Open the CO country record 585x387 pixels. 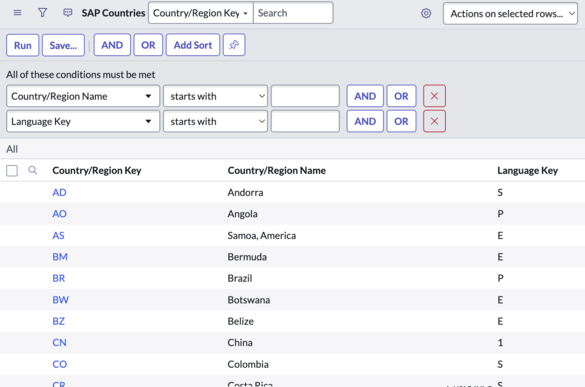[x=60, y=364]
